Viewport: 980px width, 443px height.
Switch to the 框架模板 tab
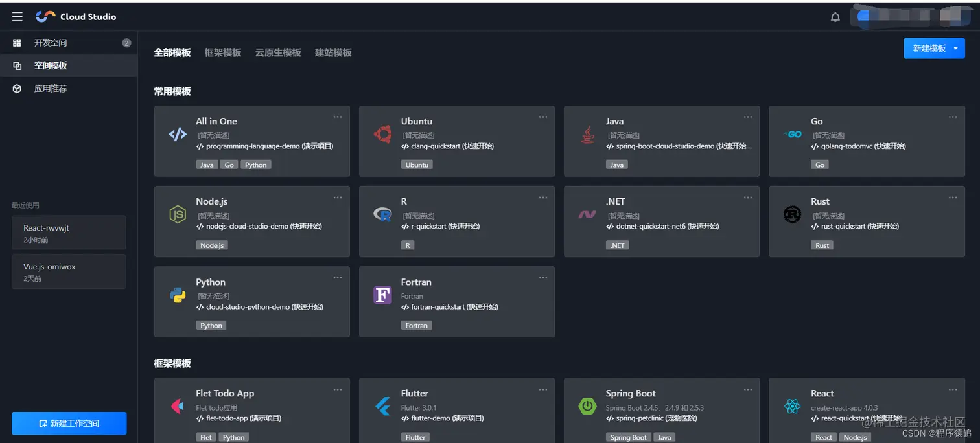pyautogui.click(x=223, y=52)
